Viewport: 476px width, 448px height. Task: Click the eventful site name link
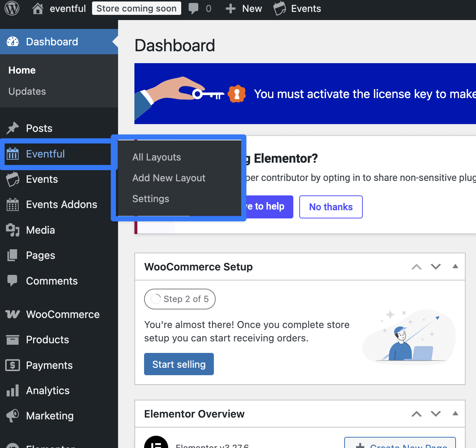[x=68, y=8]
